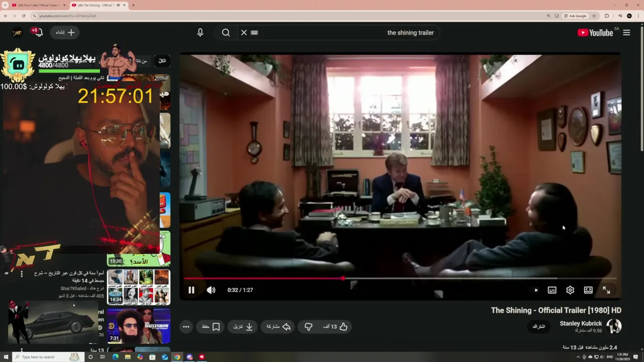The height and width of the screenshot is (362, 644).
Task: Open options menu for history video row
Action: click(x=21, y=274)
